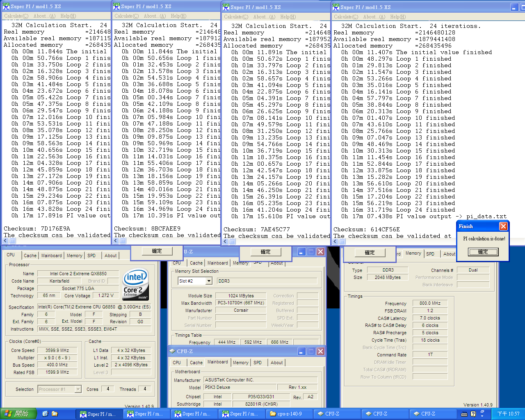Click Max Bandwidth value PC3-10700H (667 MHz)

[241, 303]
